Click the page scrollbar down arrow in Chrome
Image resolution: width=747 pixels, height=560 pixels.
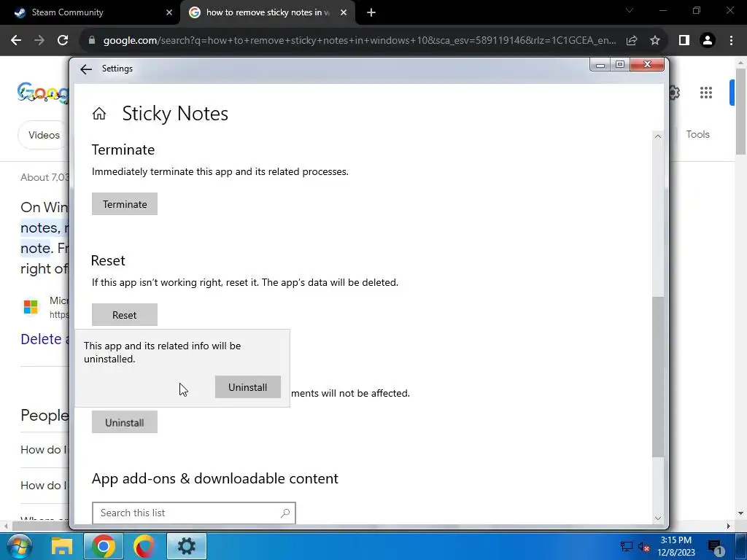(x=740, y=513)
